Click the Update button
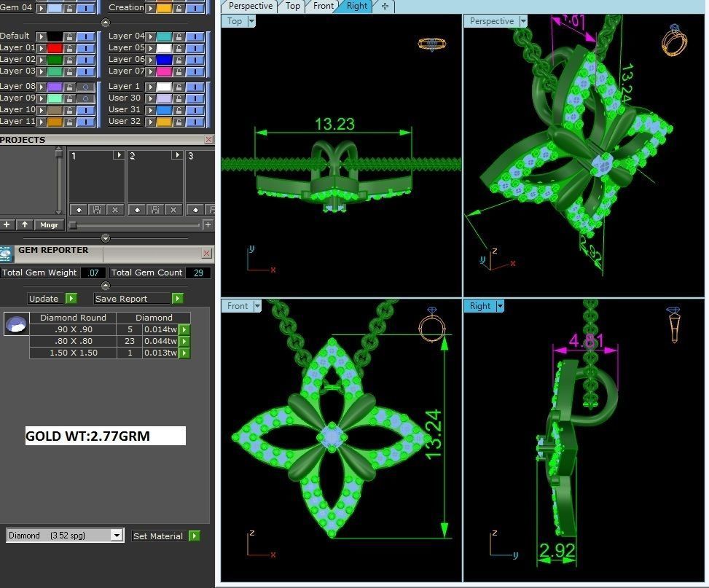This screenshot has height=588, width=709. point(46,299)
